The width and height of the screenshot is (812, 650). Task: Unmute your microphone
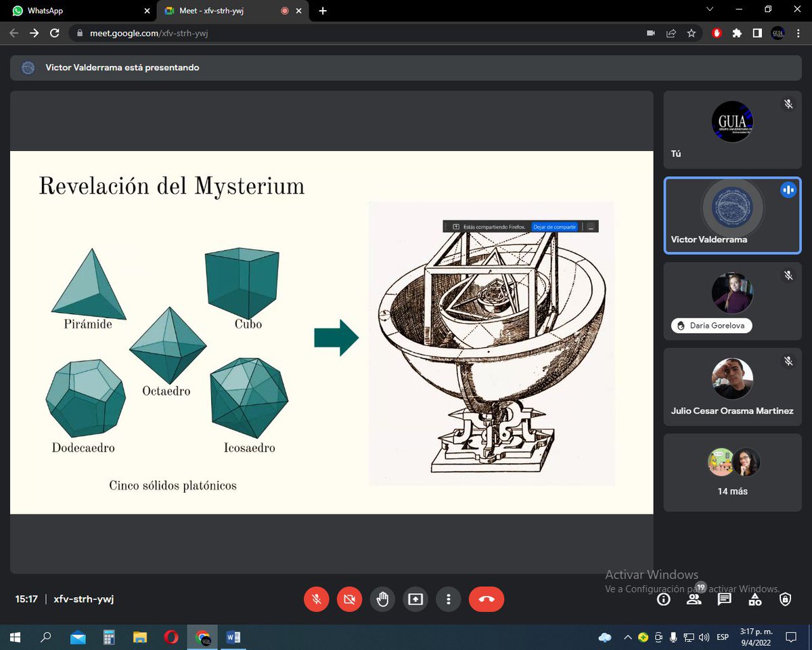click(316, 599)
